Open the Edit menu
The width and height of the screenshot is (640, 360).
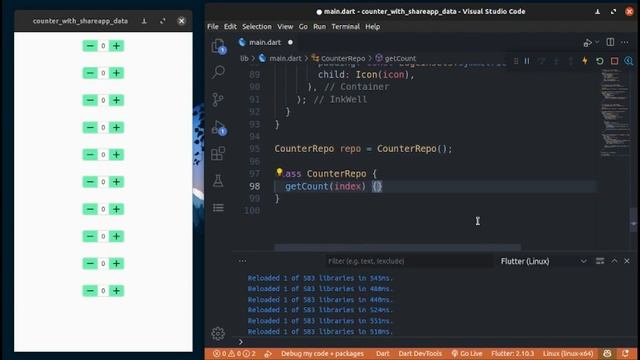pyautogui.click(x=230, y=27)
